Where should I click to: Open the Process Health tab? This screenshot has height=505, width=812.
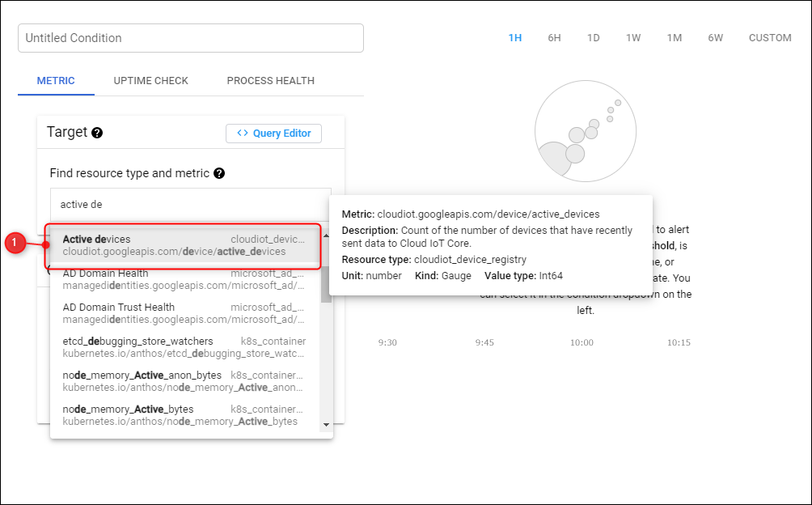(x=270, y=81)
